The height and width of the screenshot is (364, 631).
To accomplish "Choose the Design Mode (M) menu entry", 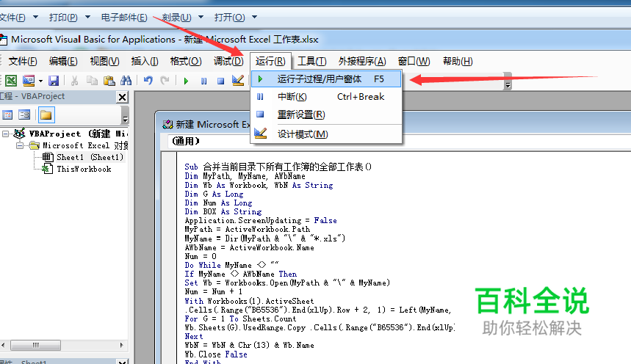I will pyautogui.click(x=326, y=134).
